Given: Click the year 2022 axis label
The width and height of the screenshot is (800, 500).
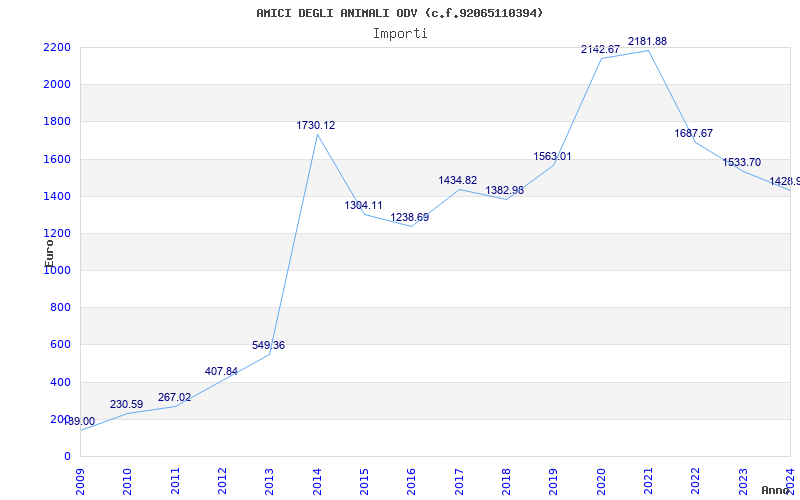Looking at the screenshot, I should 695,482.
